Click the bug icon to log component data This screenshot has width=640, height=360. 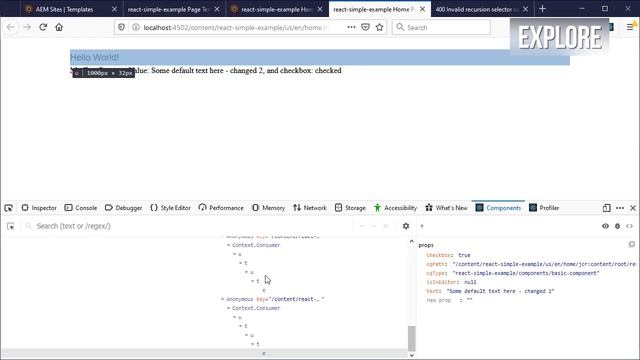[x=618, y=226]
